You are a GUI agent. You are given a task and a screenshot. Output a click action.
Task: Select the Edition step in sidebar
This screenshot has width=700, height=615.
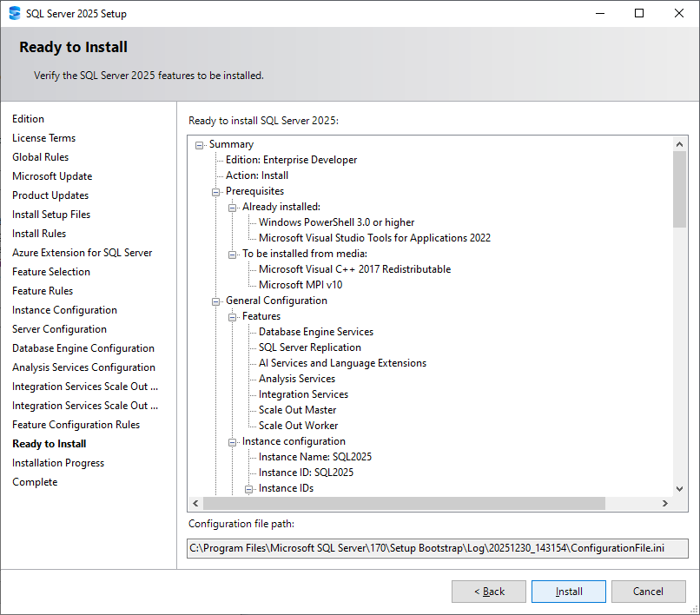[28, 119]
